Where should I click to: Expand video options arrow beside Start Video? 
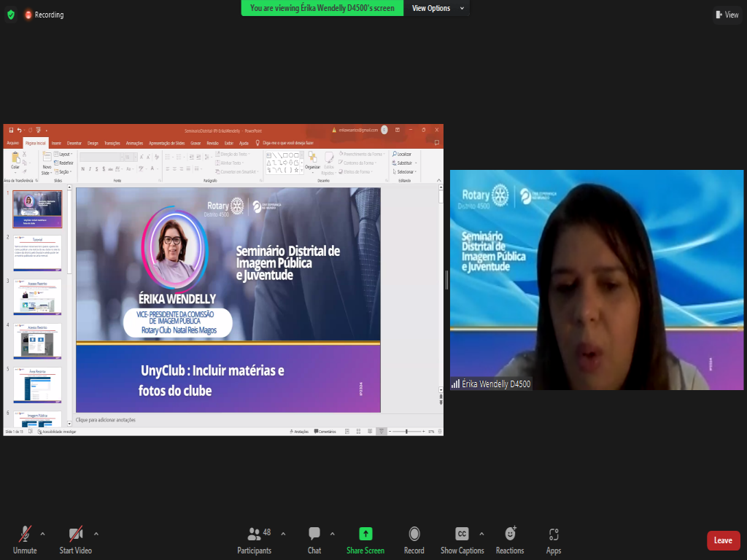pos(96,533)
